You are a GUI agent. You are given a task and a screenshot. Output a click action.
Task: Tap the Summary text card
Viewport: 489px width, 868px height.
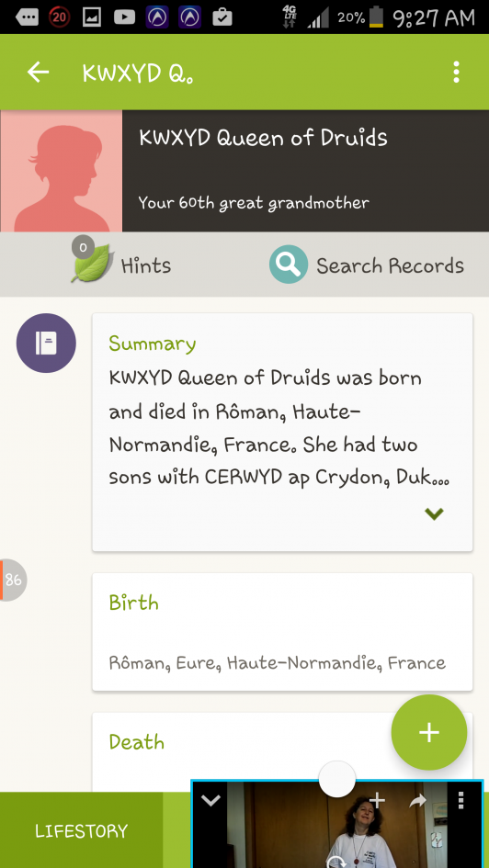pos(282,433)
